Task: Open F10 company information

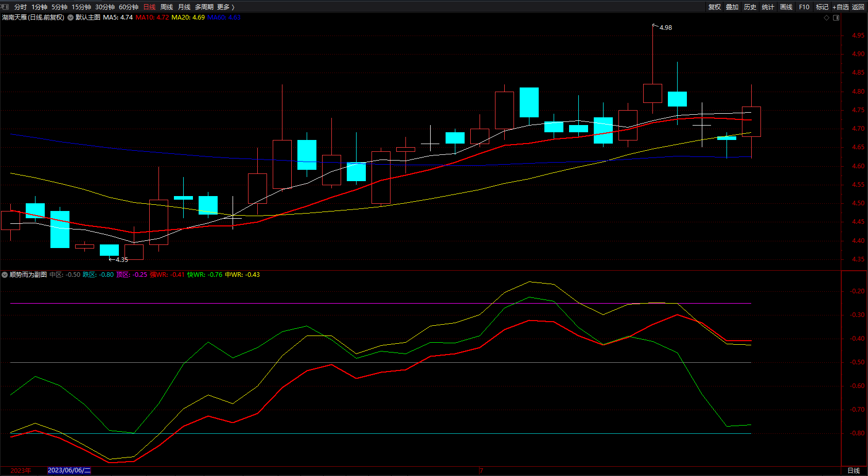Action: tap(804, 7)
